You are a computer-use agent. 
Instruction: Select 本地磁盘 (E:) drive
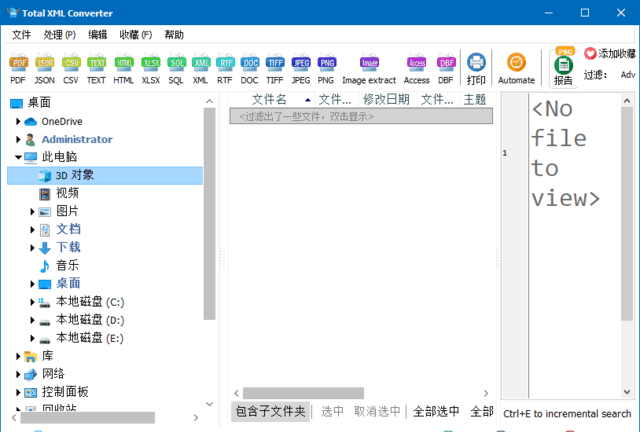(x=89, y=338)
